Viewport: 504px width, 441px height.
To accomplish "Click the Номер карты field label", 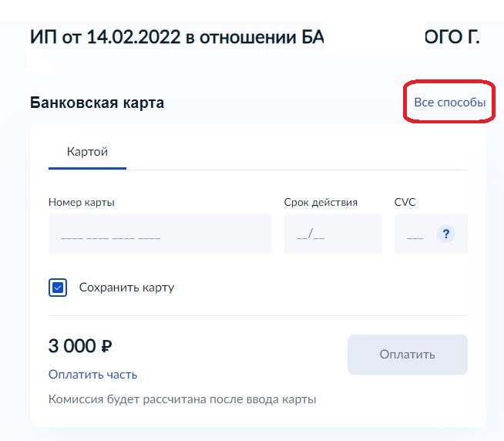I will pyautogui.click(x=82, y=202).
